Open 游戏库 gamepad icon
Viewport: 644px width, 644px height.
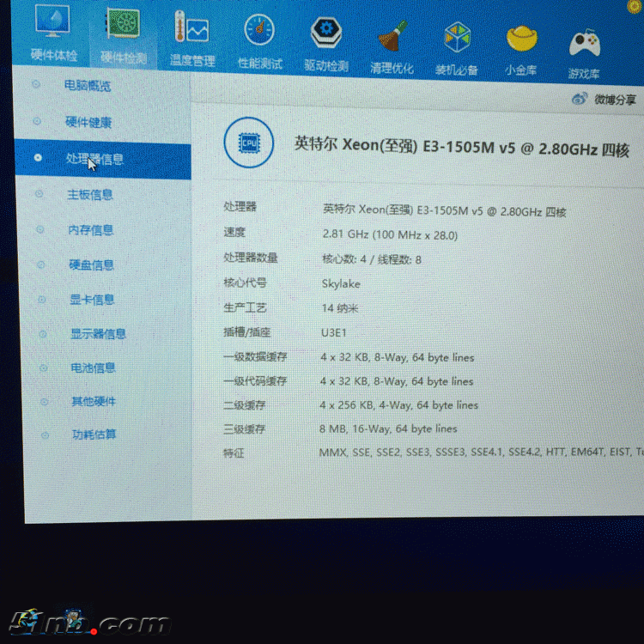point(585,43)
